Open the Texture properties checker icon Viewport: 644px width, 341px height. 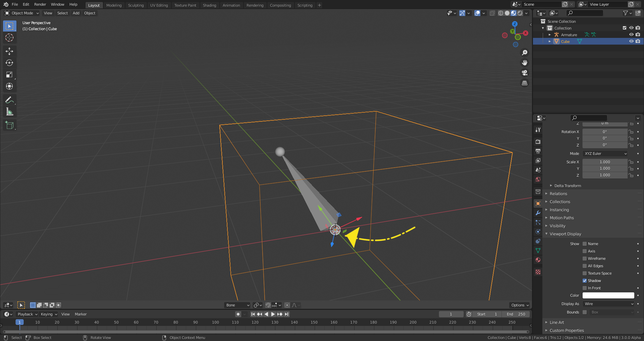pos(538,272)
